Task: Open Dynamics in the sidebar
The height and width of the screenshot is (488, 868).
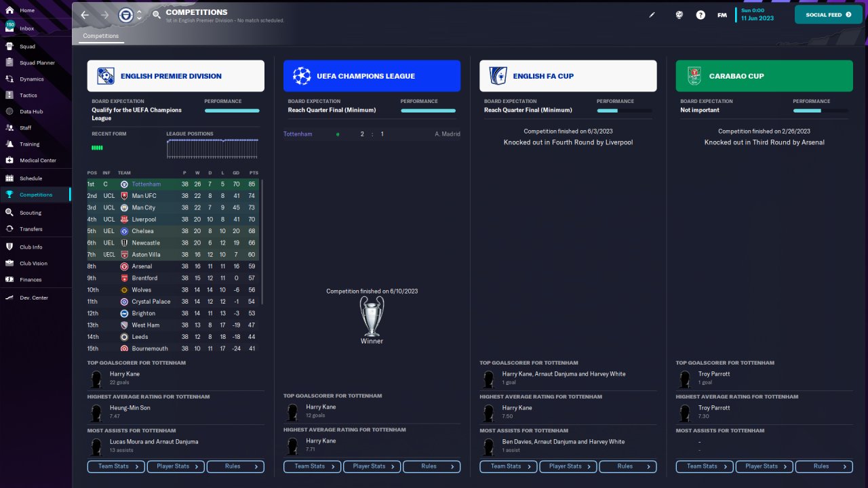Action: [x=35, y=79]
